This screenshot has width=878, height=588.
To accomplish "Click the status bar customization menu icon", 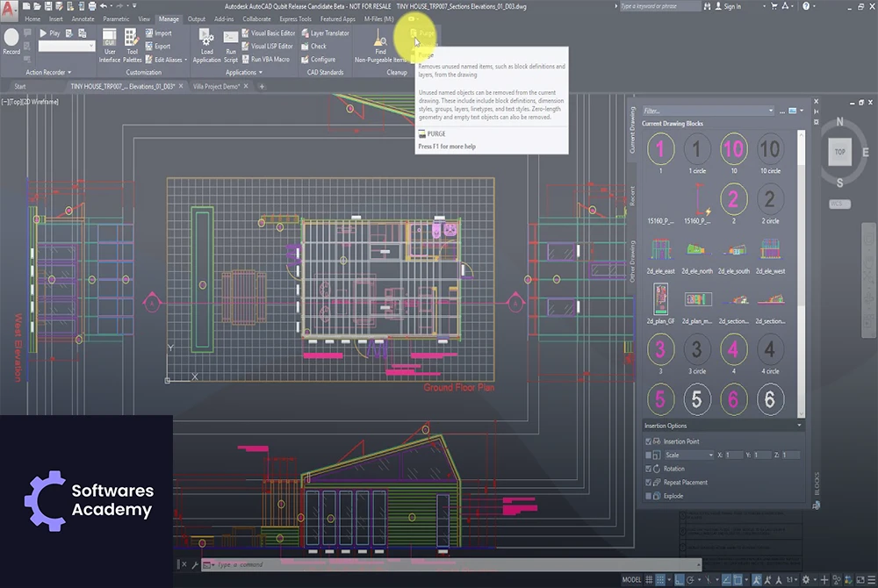I will pyautogui.click(x=871, y=579).
